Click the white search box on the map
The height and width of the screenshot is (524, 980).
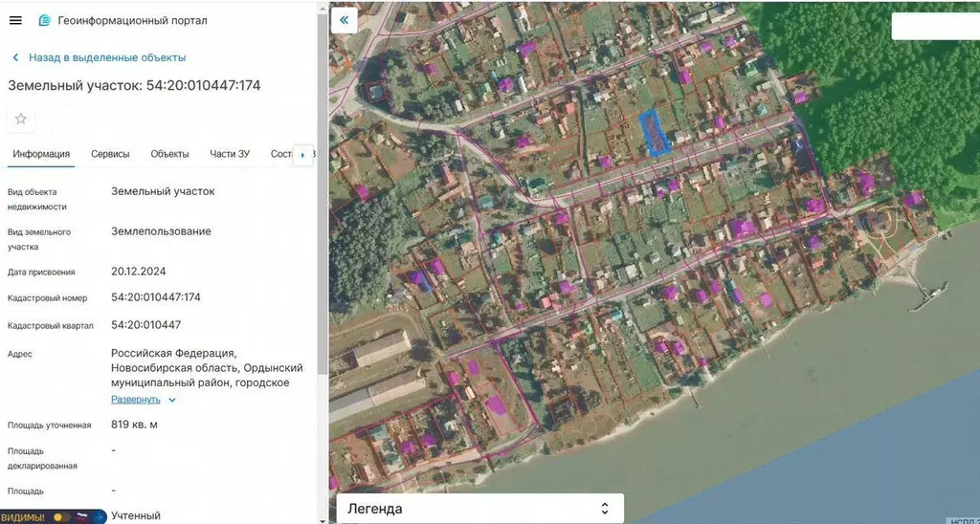coord(934,26)
